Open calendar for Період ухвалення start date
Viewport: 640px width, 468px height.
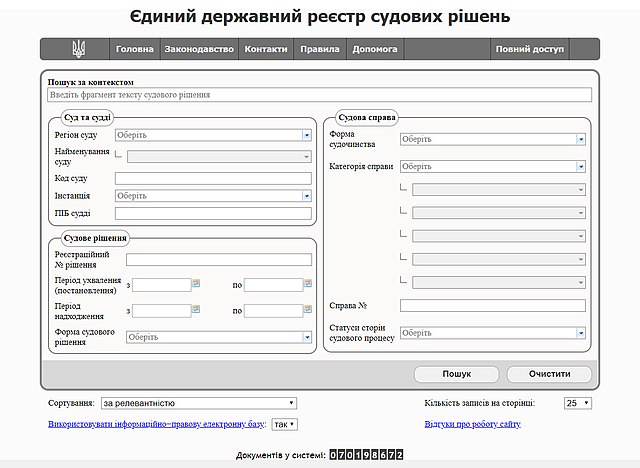coord(196,283)
